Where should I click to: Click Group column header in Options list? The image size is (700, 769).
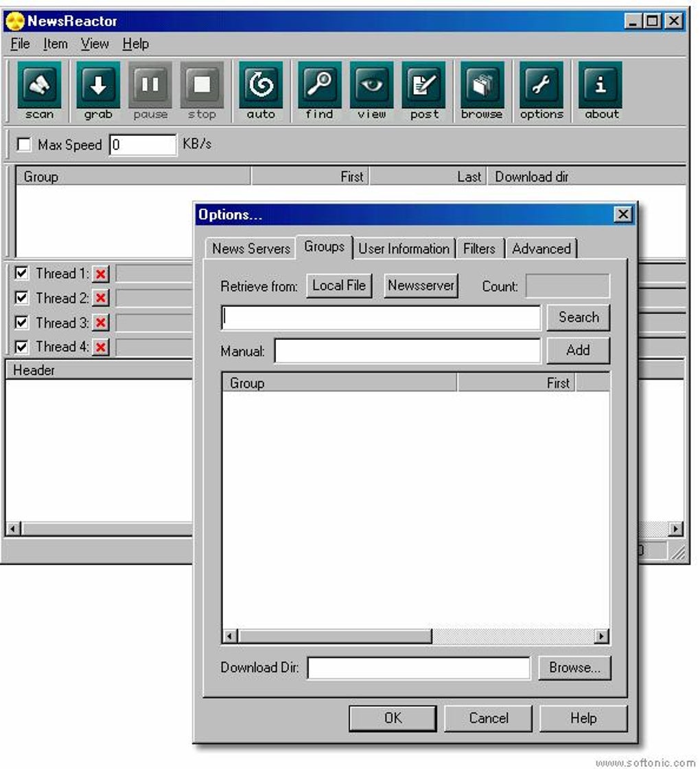339,382
